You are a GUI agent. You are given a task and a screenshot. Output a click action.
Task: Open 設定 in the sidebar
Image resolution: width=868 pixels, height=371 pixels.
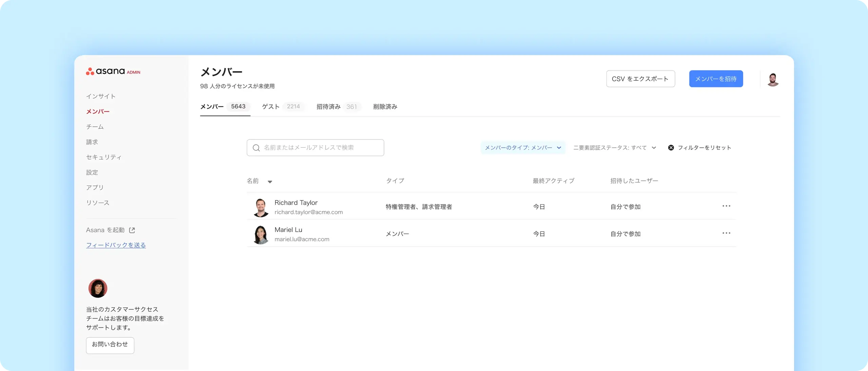[92, 172]
